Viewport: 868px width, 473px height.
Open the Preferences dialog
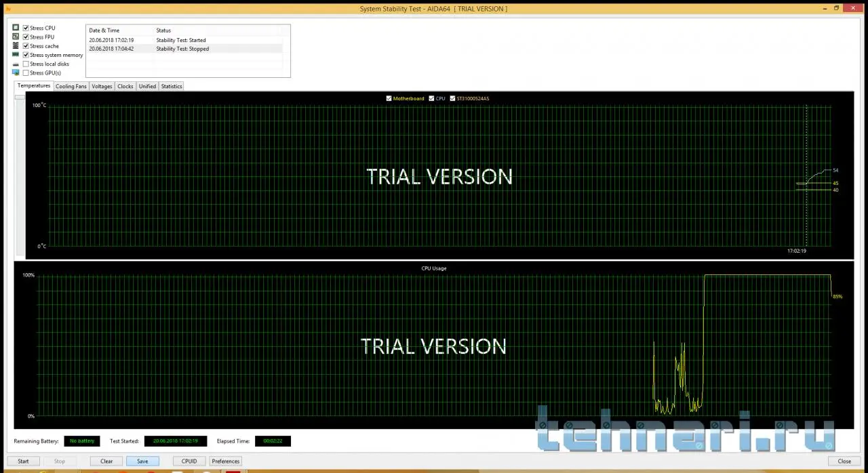[226, 461]
